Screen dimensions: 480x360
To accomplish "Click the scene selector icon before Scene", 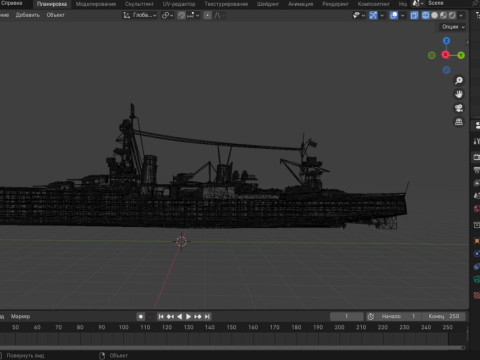I will [417, 4].
